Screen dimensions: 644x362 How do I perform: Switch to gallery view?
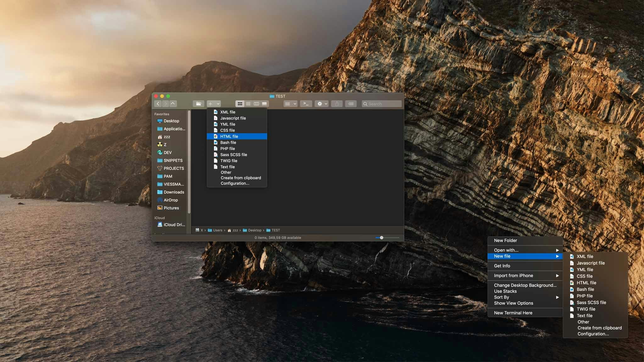264,104
